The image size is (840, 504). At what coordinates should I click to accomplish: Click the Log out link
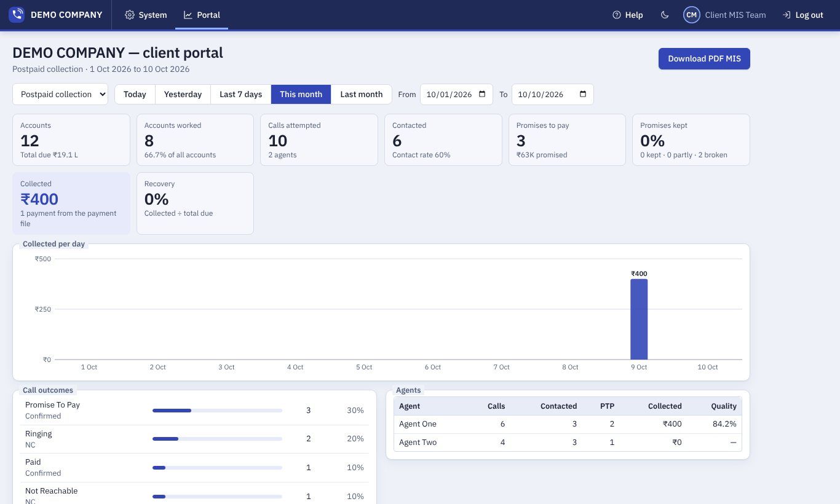point(802,15)
